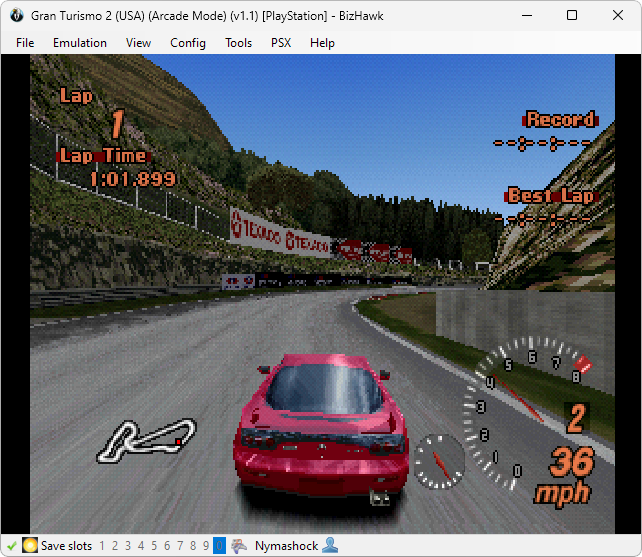Image resolution: width=642 pixels, height=557 pixels.
Task: Open the PSX menu
Action: click(281, 43)
